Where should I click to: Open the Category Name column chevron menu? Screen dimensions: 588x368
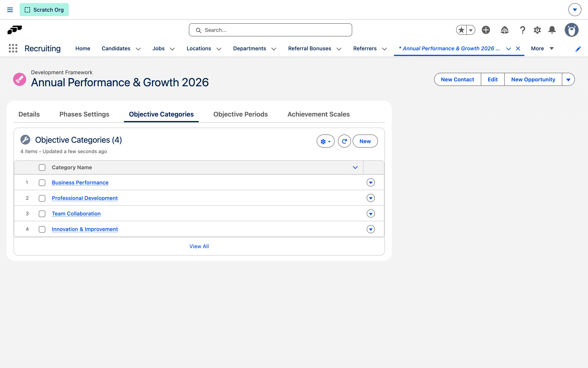pyautogui.click(x=355, y=167)
